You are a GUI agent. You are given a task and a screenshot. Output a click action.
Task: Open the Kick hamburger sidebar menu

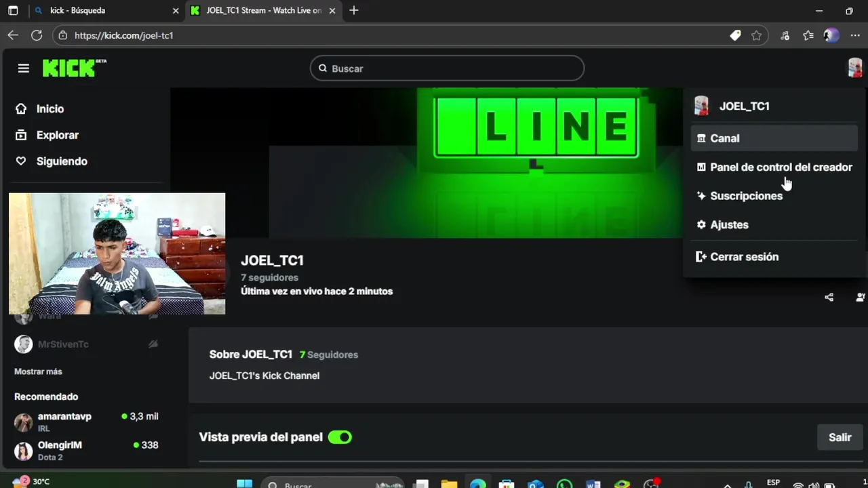24,68
